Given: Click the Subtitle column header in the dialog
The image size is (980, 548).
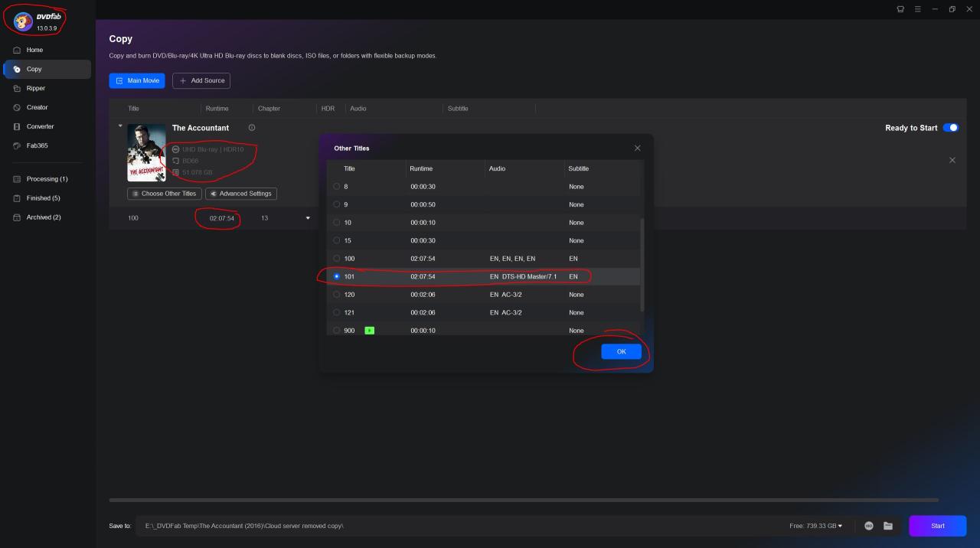Looking at the screenshot, I should click(x=579, y=168).
